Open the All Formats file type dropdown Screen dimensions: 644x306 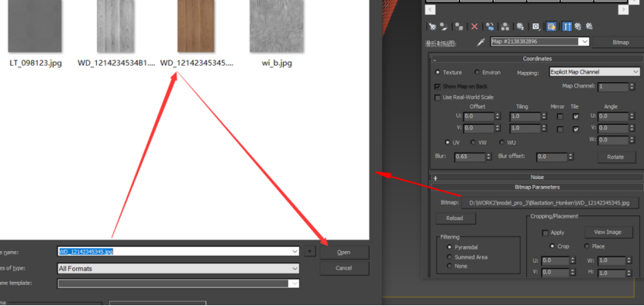point(178,269)
